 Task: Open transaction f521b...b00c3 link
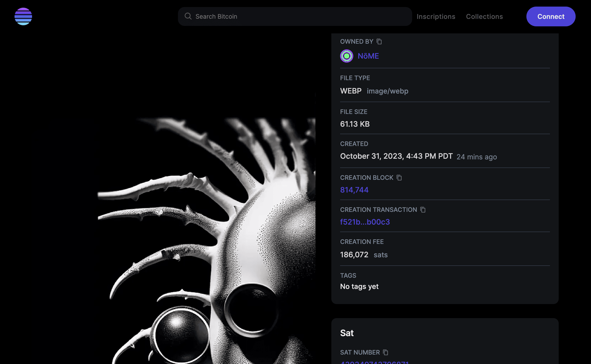pyautogui.click(x=365, y=222)
